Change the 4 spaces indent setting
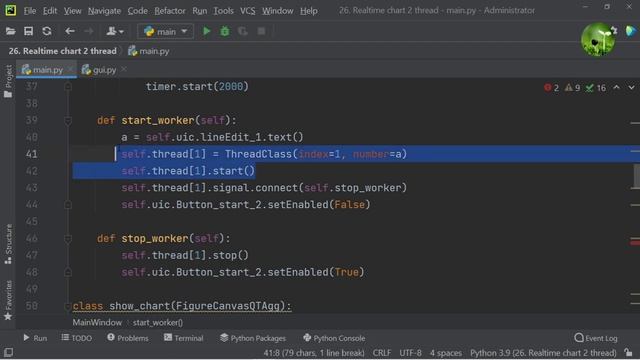 [446, 353]
